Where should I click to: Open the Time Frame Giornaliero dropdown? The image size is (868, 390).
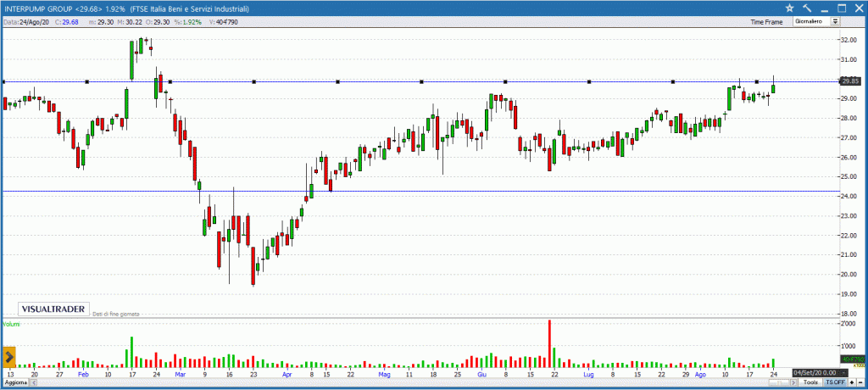[816, 21]
